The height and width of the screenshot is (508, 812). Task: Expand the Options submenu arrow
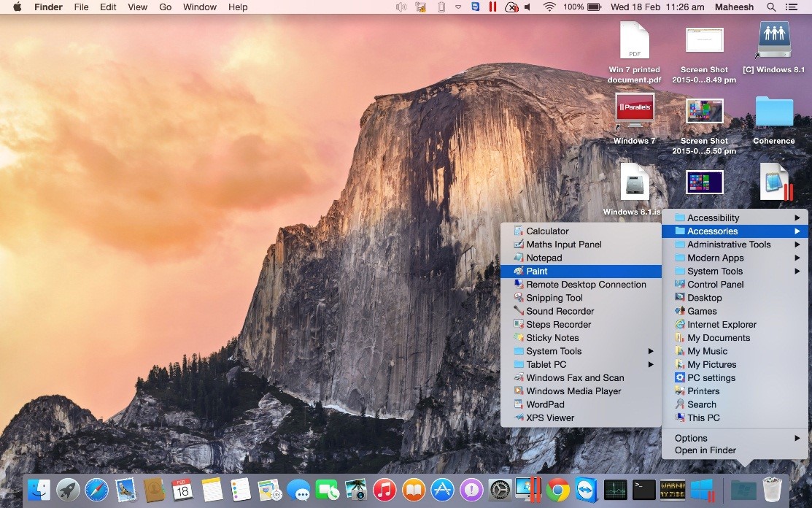pos(797,438)
